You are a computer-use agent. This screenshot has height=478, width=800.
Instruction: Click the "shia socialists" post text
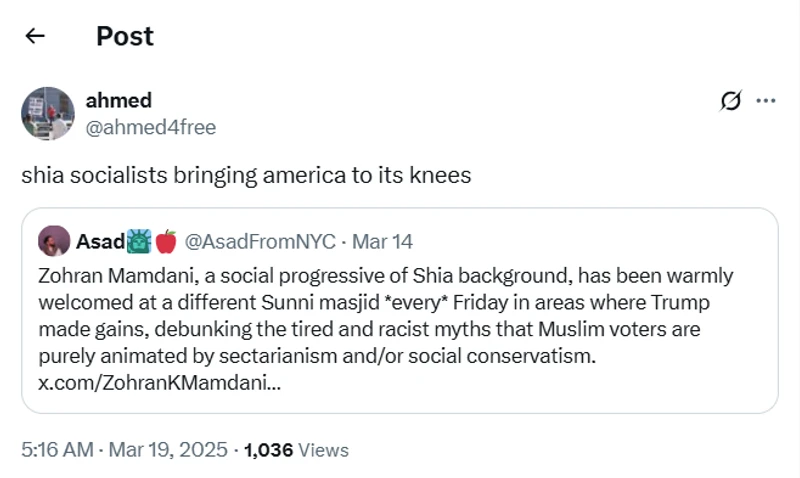tap(245, 175)
